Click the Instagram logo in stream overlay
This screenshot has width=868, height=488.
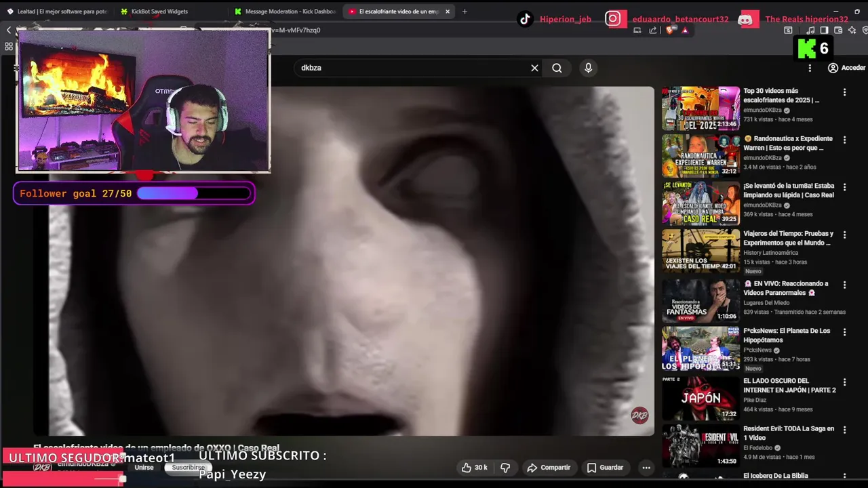pos(613,19)
